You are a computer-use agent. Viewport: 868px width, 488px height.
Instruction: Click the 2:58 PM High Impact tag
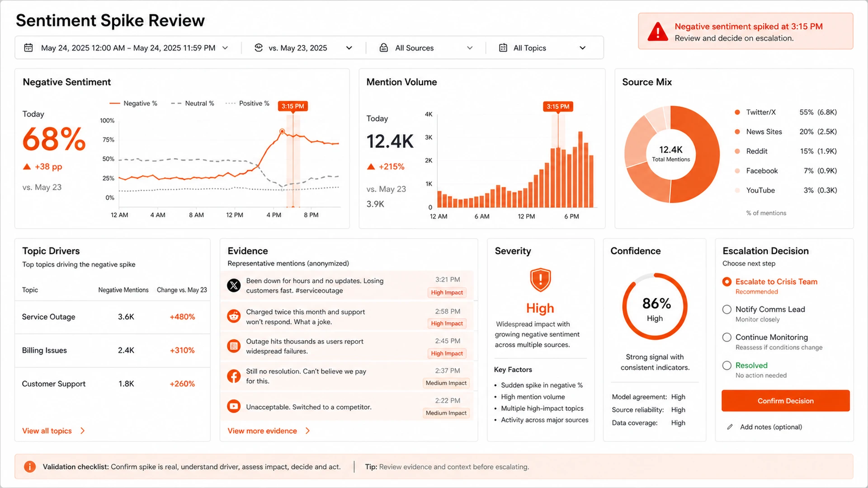pos(447,324)
